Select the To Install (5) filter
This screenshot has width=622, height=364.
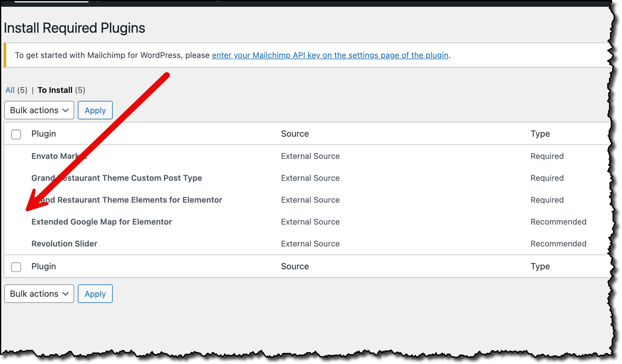click(55, 90)
